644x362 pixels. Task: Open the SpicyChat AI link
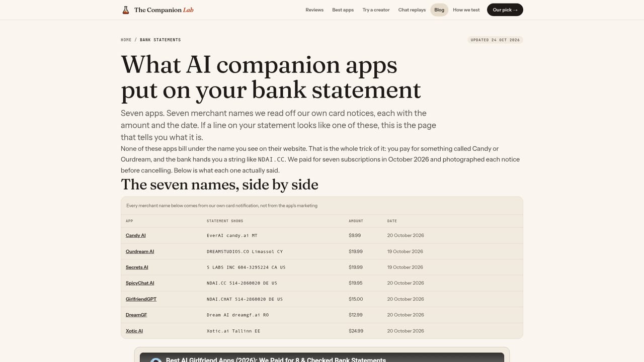(x=140, y=283)
